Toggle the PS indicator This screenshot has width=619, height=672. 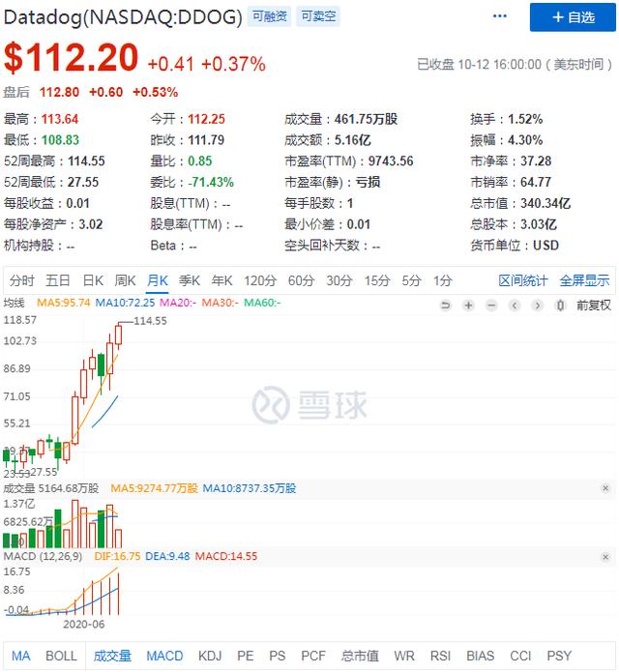click(278, 656)
